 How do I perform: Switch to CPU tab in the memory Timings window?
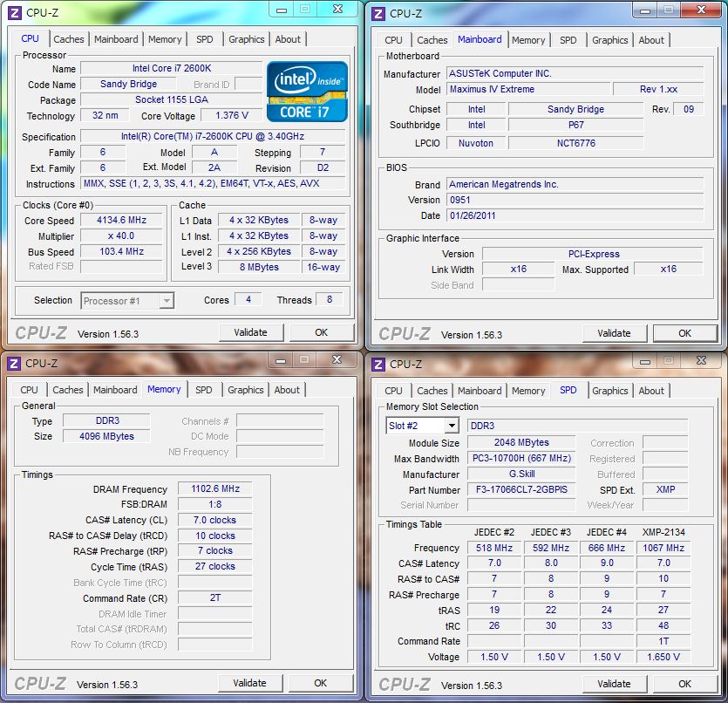point(29,390)
